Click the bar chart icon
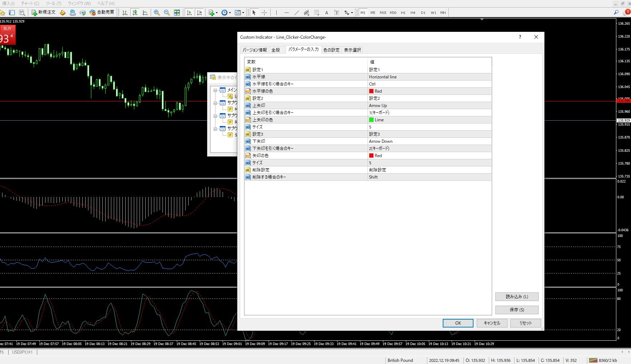The image size is (631, 364). (125, 13)
